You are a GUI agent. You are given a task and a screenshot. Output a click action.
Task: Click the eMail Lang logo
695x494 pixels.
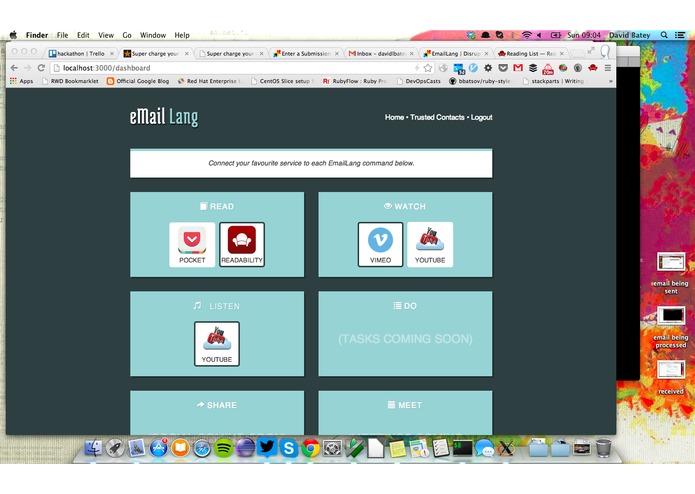click(164, 117)
